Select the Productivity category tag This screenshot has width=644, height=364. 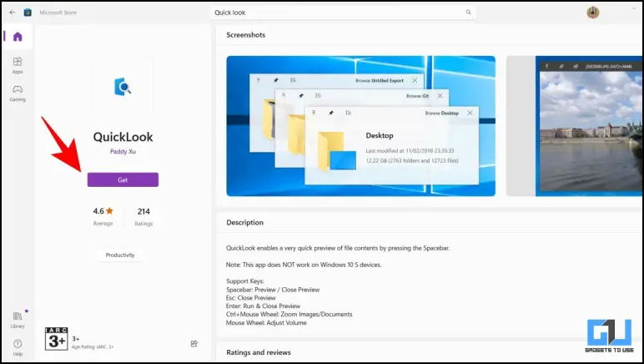click(x=120, y=255)
